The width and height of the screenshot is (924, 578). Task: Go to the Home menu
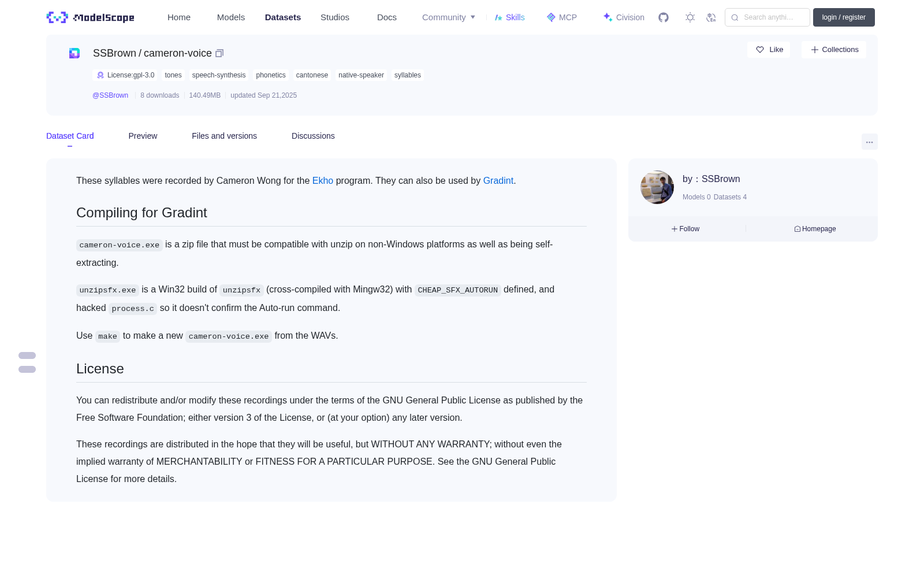[x=179, y=17]
